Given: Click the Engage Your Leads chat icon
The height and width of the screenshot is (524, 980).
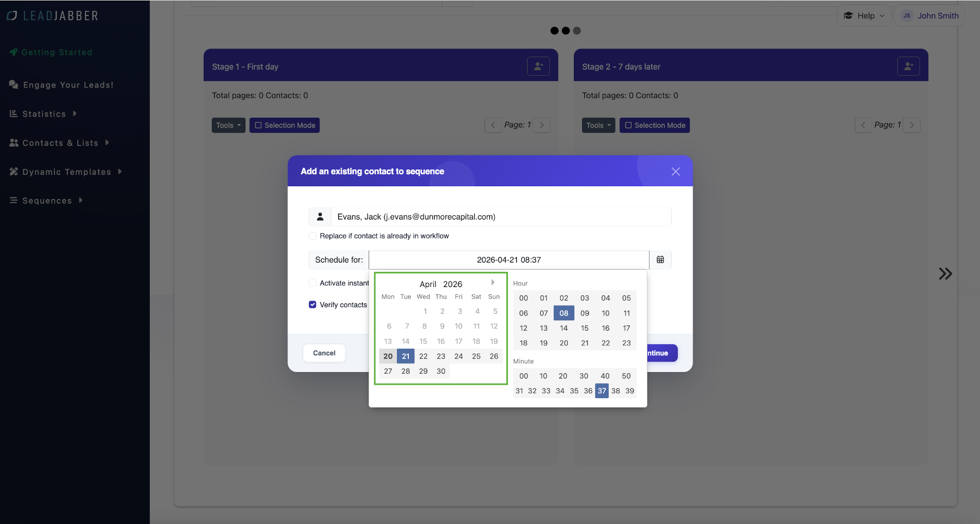Looking at the screenshot, I should (14, 84).
